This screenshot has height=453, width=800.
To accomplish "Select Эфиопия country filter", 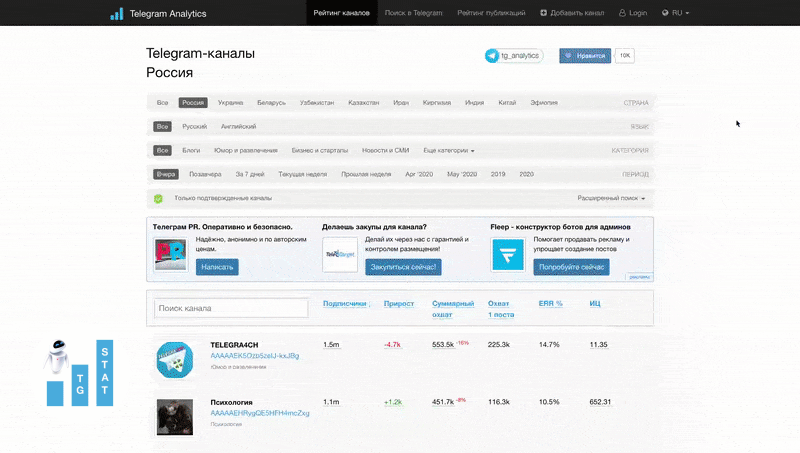I will [544, 103].
